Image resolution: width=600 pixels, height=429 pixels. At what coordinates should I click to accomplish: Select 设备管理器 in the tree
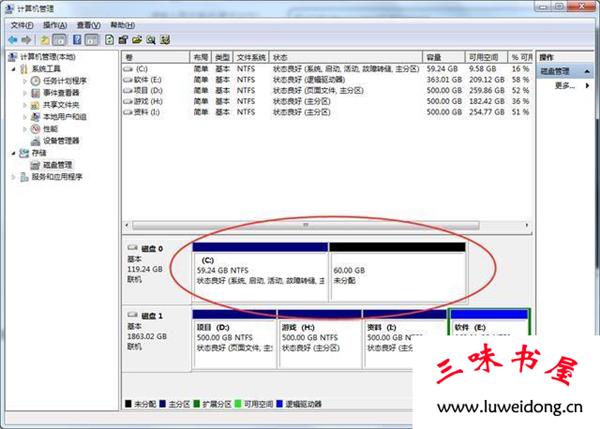tap(60, 141)
